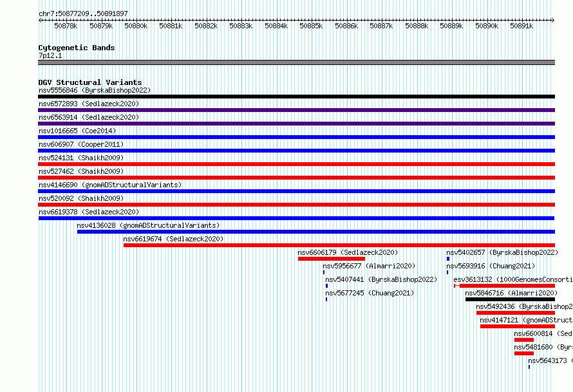Viewport: 573px width, 392px height.
Task: Select the nsv6572893 purple variant bar
Action: point(296,110)
